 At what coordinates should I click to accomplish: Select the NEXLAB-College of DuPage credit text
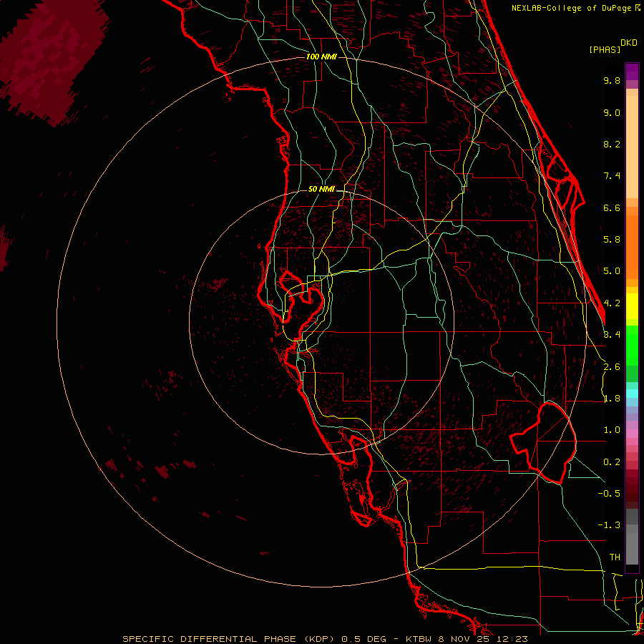576,8
